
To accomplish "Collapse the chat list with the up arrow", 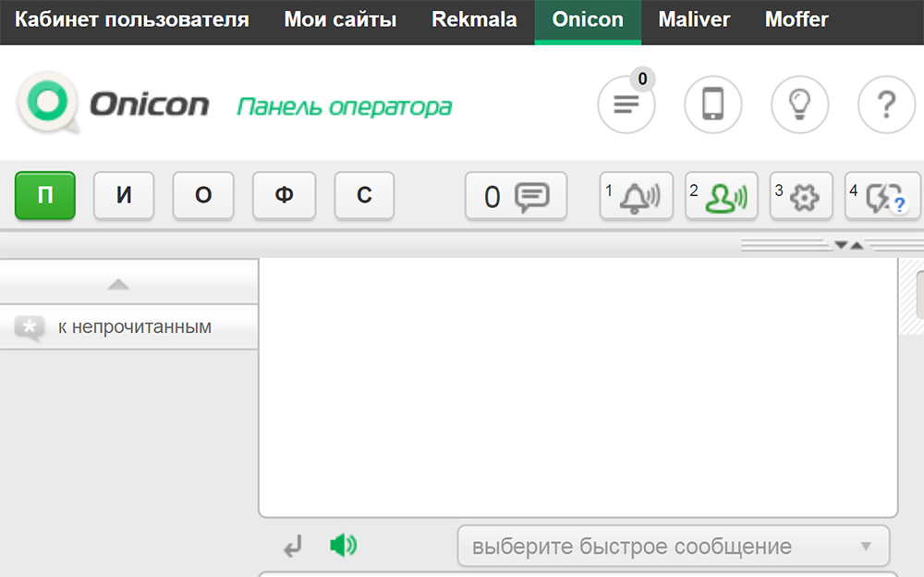I will coord(118,284).
